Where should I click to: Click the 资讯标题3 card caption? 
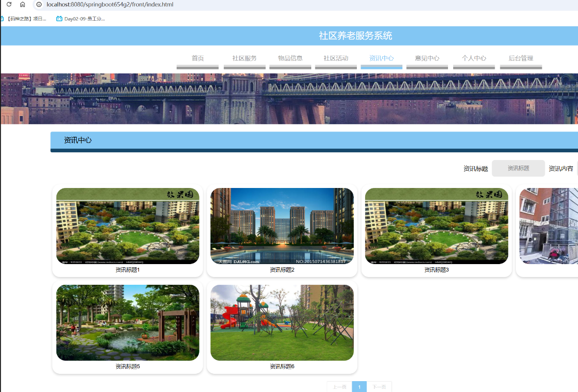pyautogui.click(x=437, y=270)
